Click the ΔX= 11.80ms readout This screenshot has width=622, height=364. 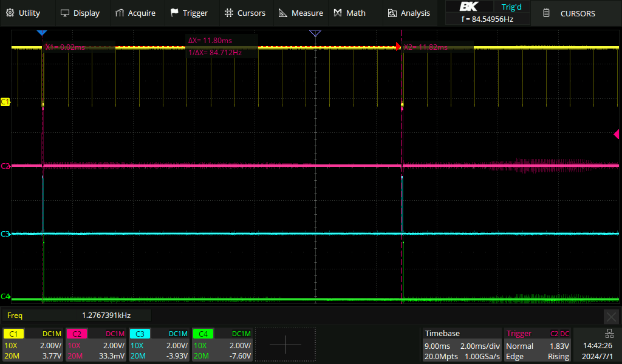tap(210, 41)
